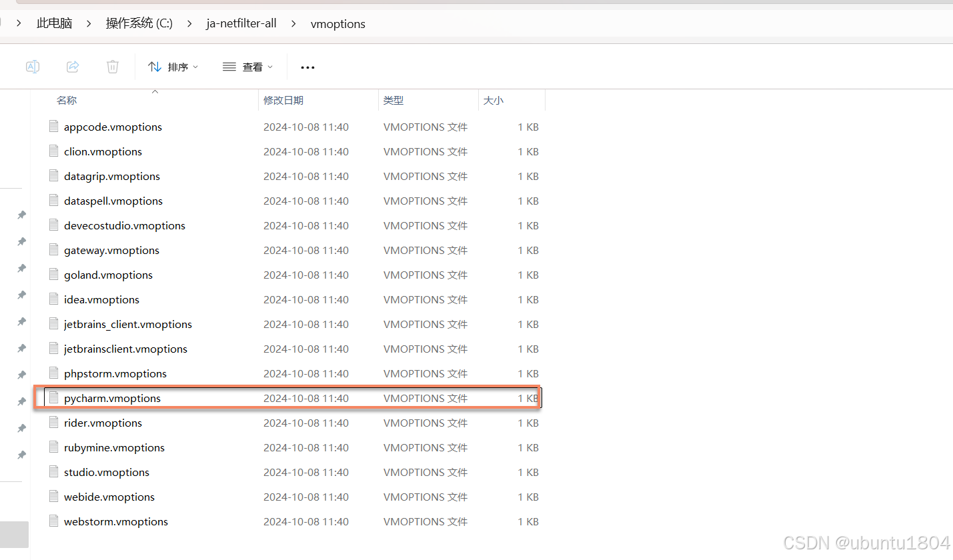Select file icon of datagrip.vmoptions

pos(54,175)
